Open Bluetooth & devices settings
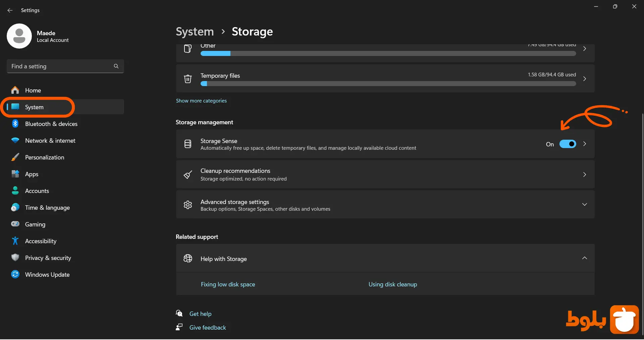Image resolution: width=644 pixels, height=340 pixels. point(51,124)
